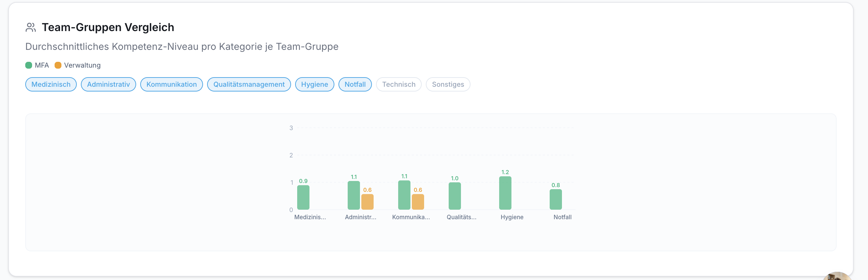The width and height of the screenshot is (868, 280).
Task: Enable the Sonstiges category chip
Action: (x=448, y=84)
